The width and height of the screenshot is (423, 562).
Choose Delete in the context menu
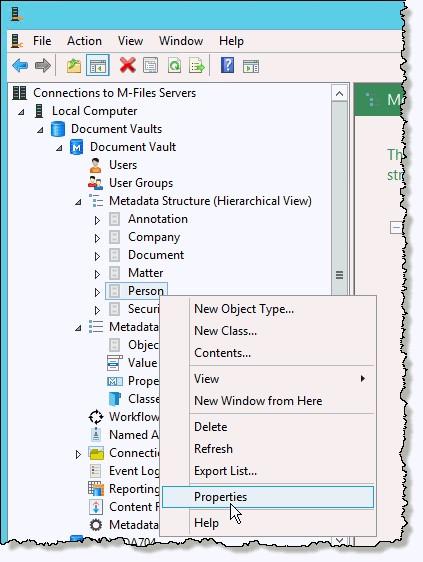268,427
